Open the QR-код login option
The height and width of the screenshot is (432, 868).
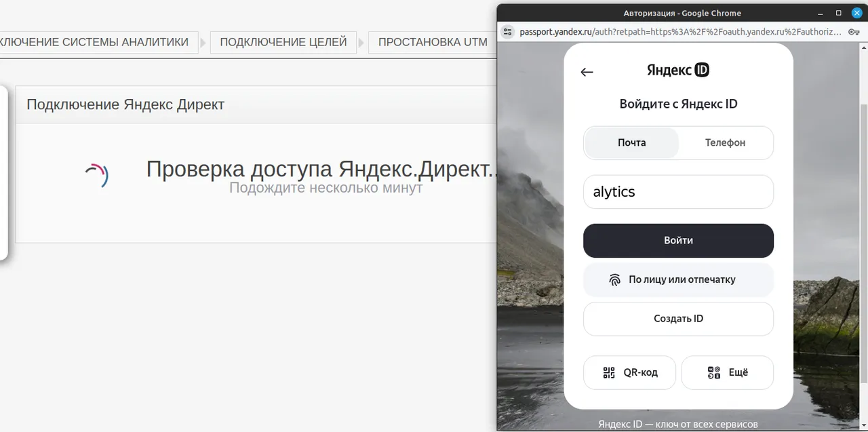[629, 372]
